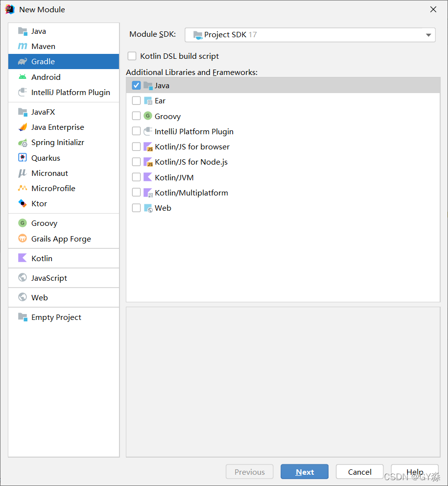Image resolution: width=448 pixels, height=486 pixels.
Task: Select Empty Project option
Action: (x=64, y=317)
